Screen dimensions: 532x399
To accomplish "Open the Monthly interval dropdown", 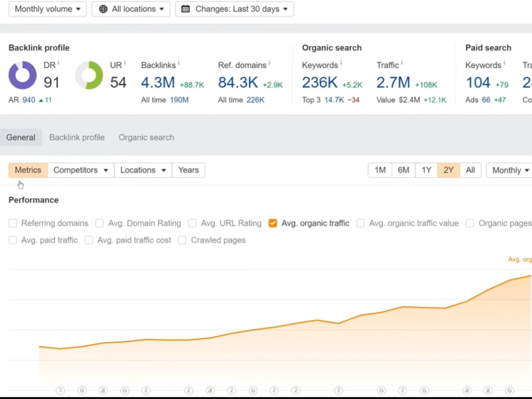I will [x=510, y=170].
